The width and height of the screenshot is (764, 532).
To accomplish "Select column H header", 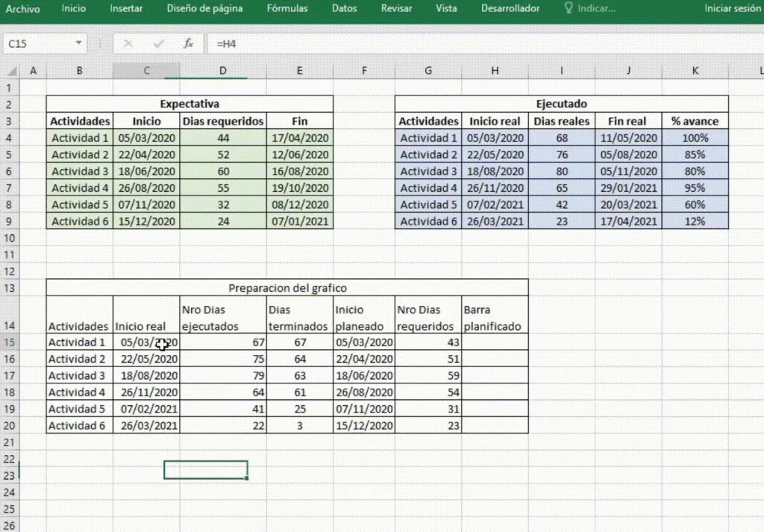I will [x=495, y=71].
